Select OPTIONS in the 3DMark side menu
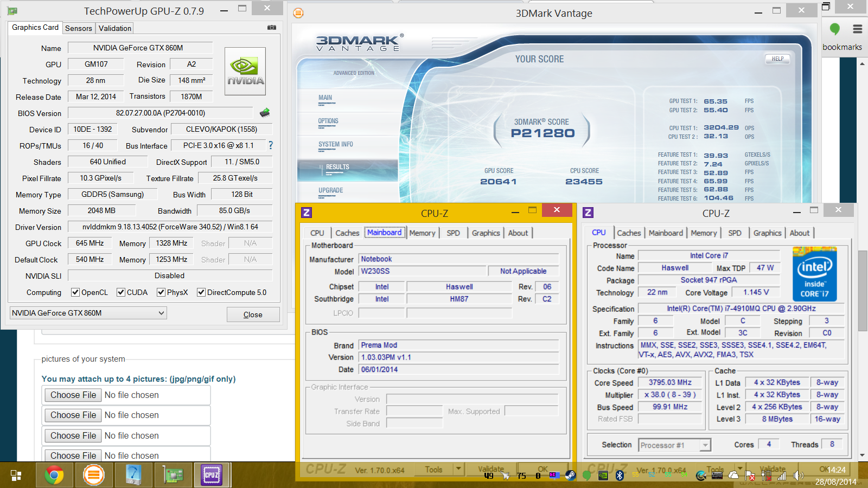868x488 pixels. 328,121
